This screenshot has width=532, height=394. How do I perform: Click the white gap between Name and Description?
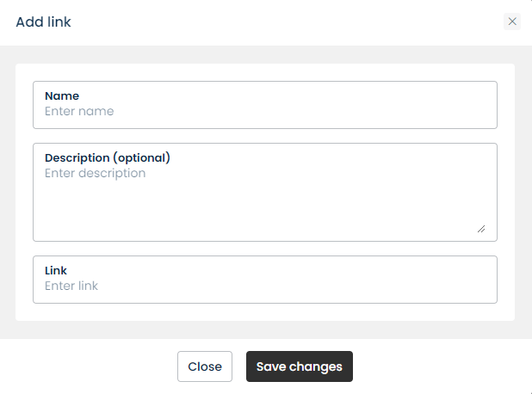click(x=265, y=136)
